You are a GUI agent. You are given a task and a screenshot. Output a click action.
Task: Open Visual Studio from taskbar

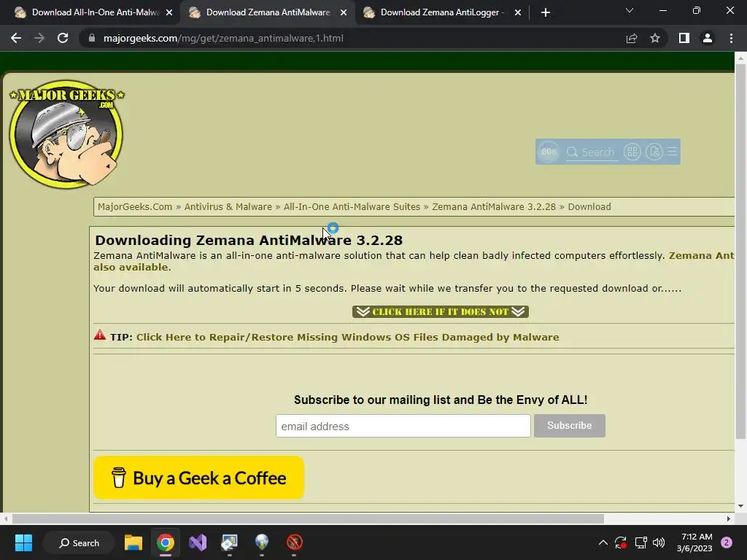pos(198,542)
